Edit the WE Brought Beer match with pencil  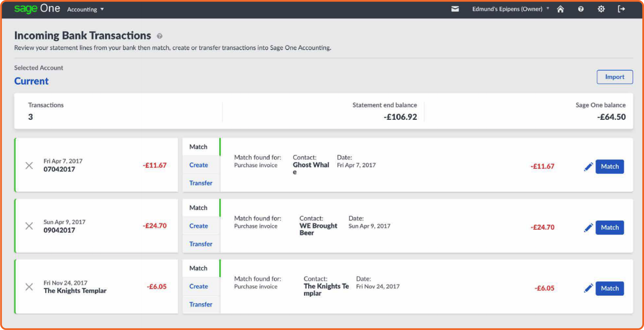coord(588,228)
